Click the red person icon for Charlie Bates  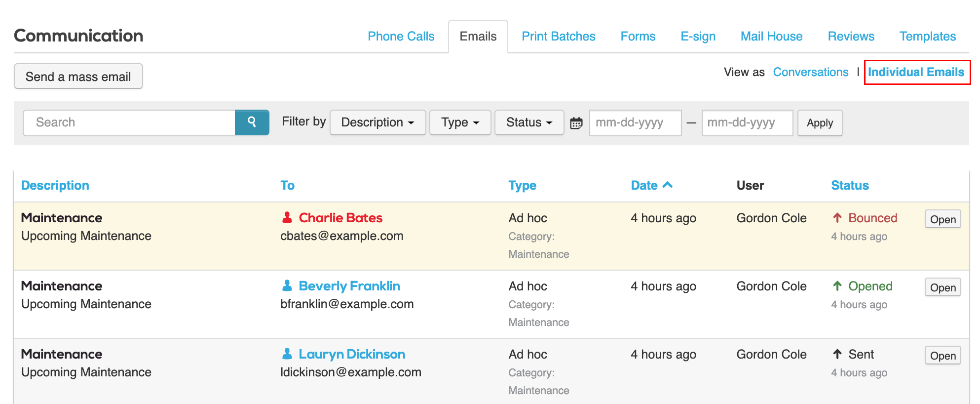pos(287,217)
